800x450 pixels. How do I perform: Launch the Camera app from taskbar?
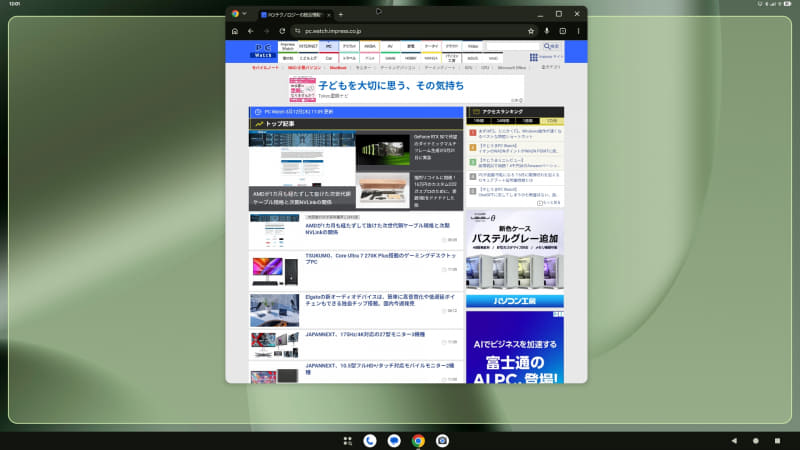pyautogui.click(x=442, y=441)
